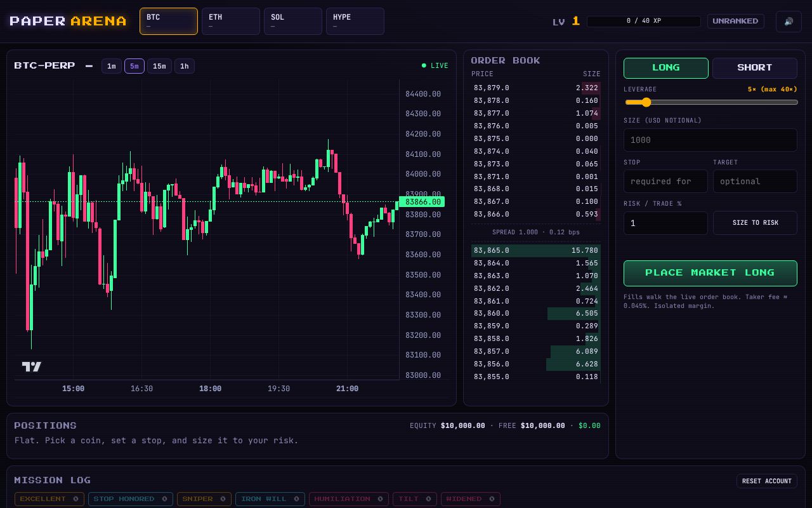The height and width of the screenshot is (508, 812).
Task: Click the LIVE status indicator
Action: (435, 65)
